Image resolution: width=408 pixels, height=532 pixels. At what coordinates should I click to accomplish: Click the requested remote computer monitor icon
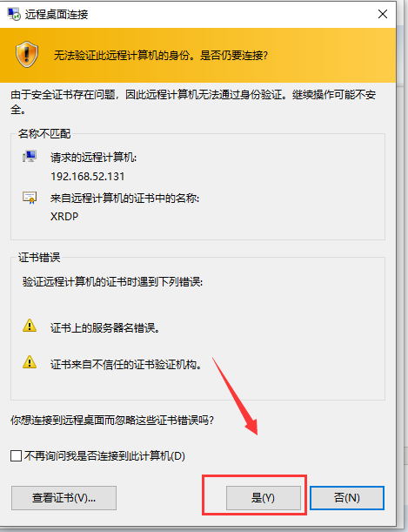(30, 157)
